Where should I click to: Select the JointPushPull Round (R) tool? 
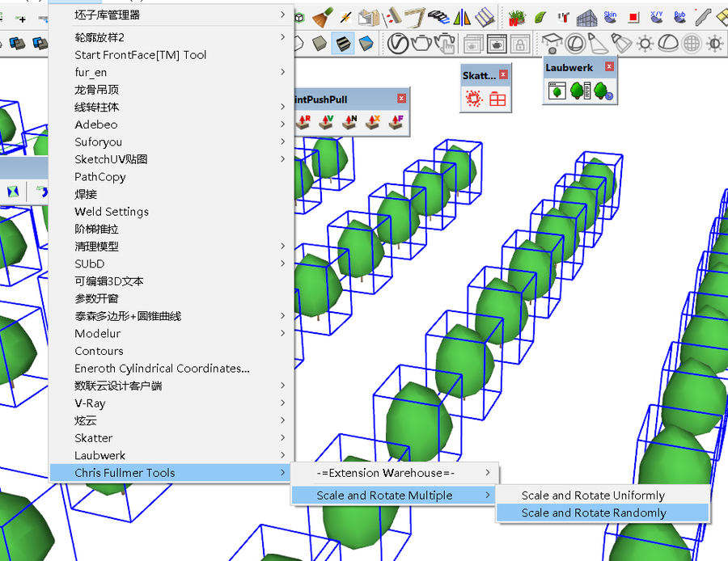click(x=304, y=121)
